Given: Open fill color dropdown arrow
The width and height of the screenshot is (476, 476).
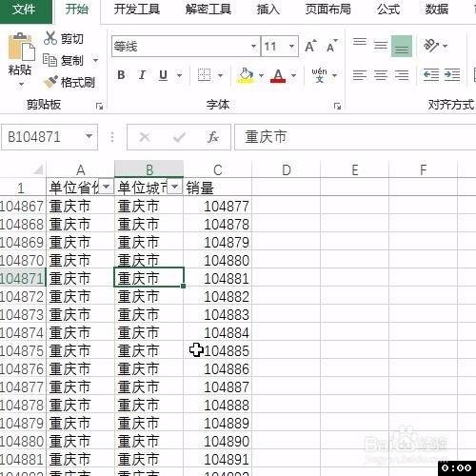Looking at the screenshot, I should point(261,75).
